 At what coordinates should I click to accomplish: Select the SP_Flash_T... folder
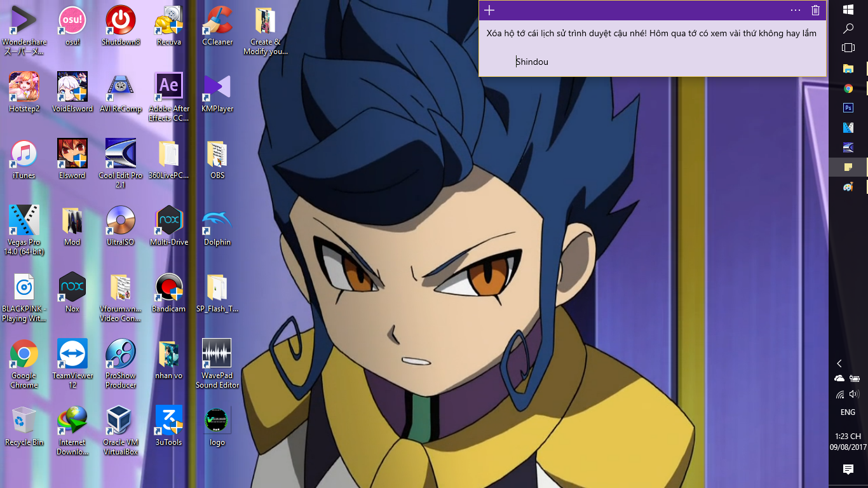coord(217,293)
